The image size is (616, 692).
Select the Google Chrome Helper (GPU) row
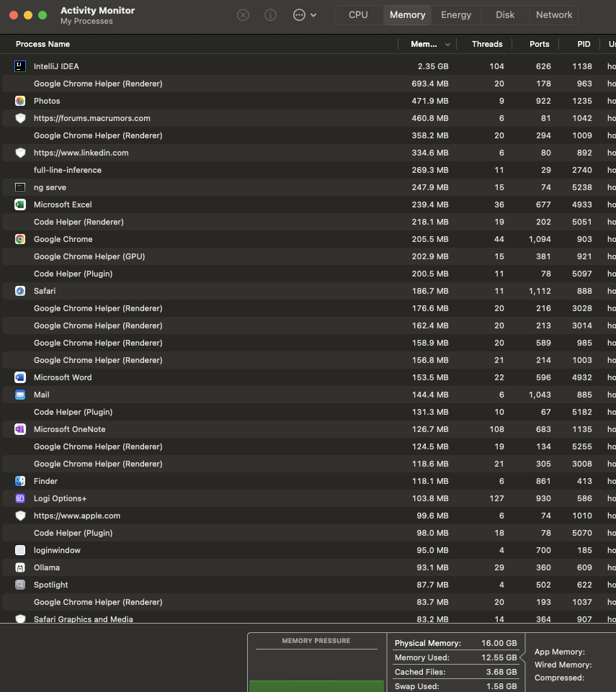pyautogui.click(x=309, y=256)
